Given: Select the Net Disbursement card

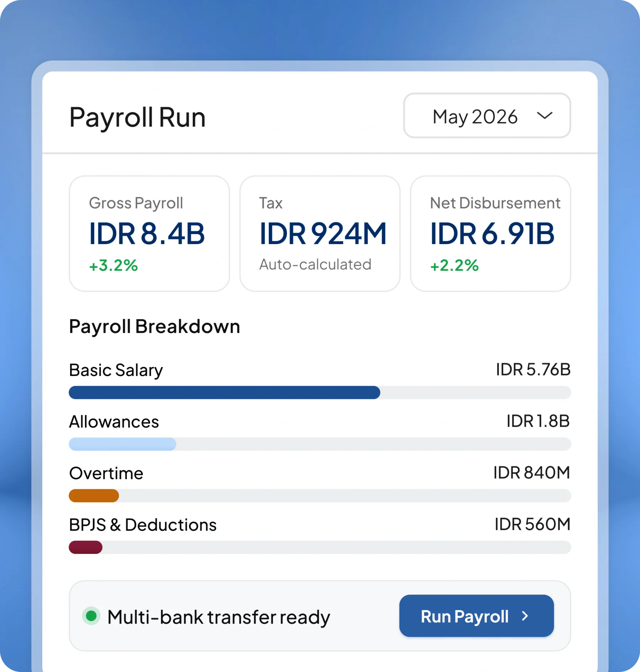Looking at the screenshot, I should coord(490,233).
